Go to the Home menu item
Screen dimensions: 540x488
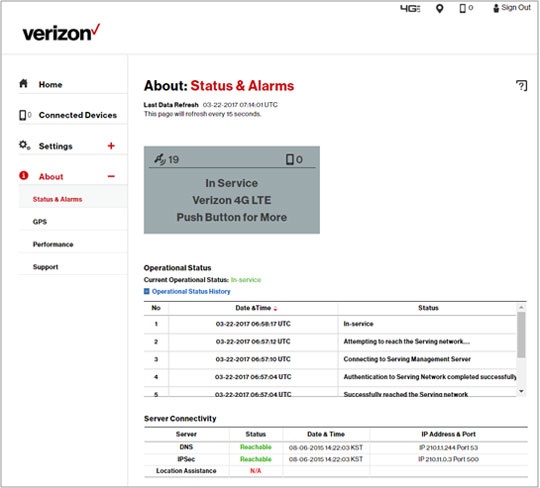click(50, 85)
